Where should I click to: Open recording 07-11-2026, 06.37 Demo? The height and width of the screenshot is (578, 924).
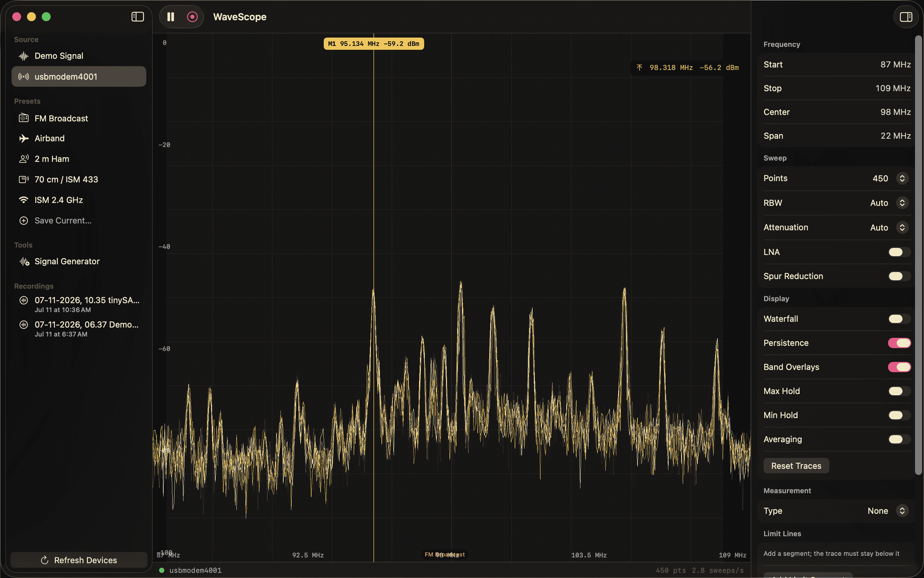click(79, 329)
